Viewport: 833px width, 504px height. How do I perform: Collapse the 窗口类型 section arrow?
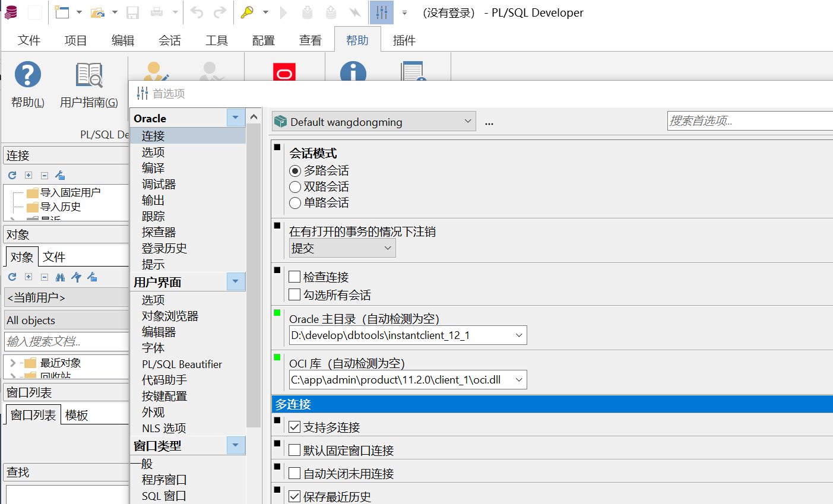pyautogui.click(x=236, y=445)
